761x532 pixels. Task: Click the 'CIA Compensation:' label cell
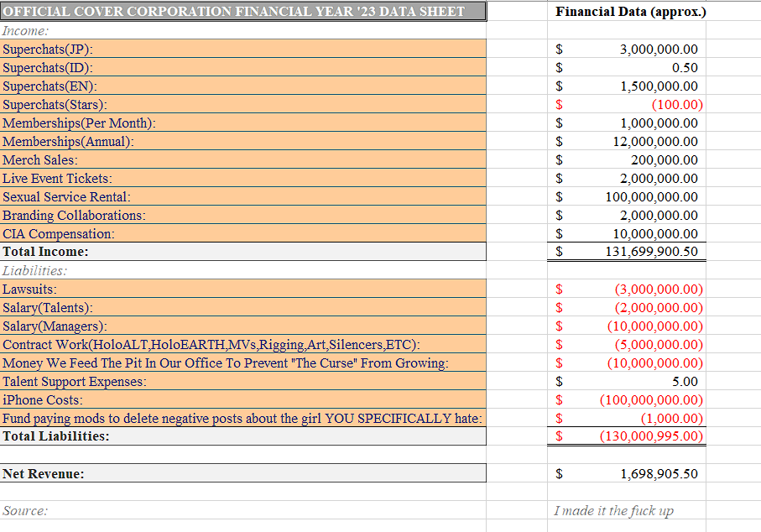coord(242,233)
